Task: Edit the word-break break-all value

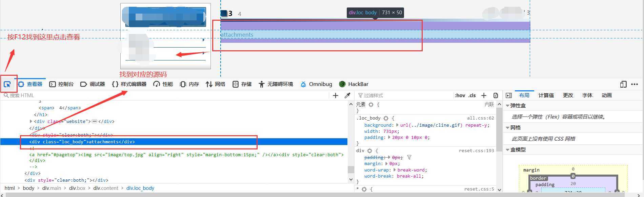Action: 409,176
